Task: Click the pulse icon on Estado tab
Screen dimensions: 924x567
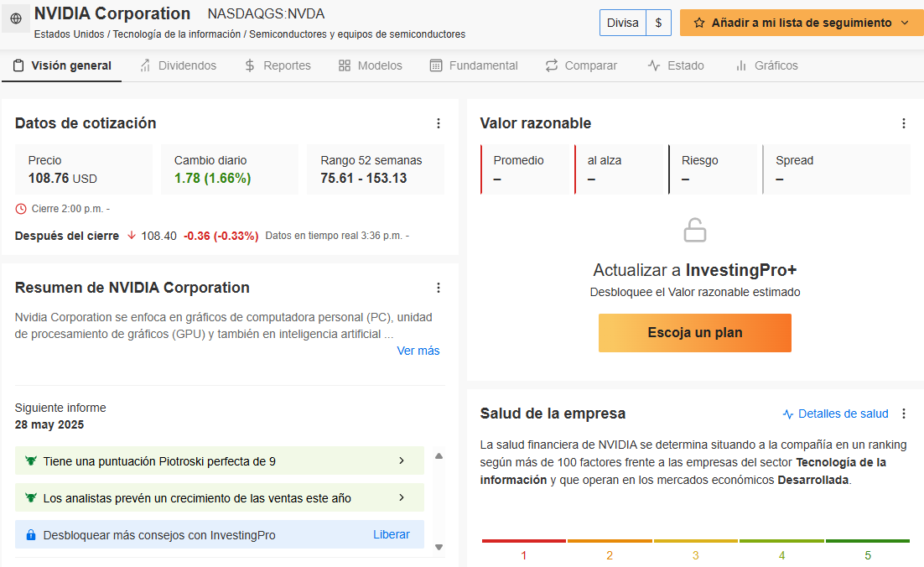Action: tap(653, 65)
